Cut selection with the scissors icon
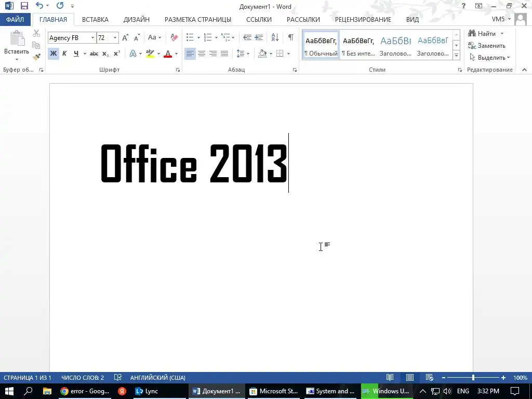Image resolution: width=532 pixels, height=399 pixels. 36,33
